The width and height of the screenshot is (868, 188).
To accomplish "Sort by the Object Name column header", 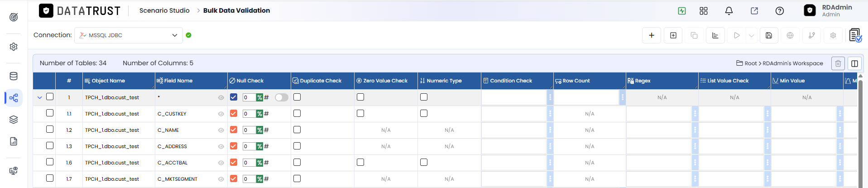I will pyautogui.click(x=108, y=81).
